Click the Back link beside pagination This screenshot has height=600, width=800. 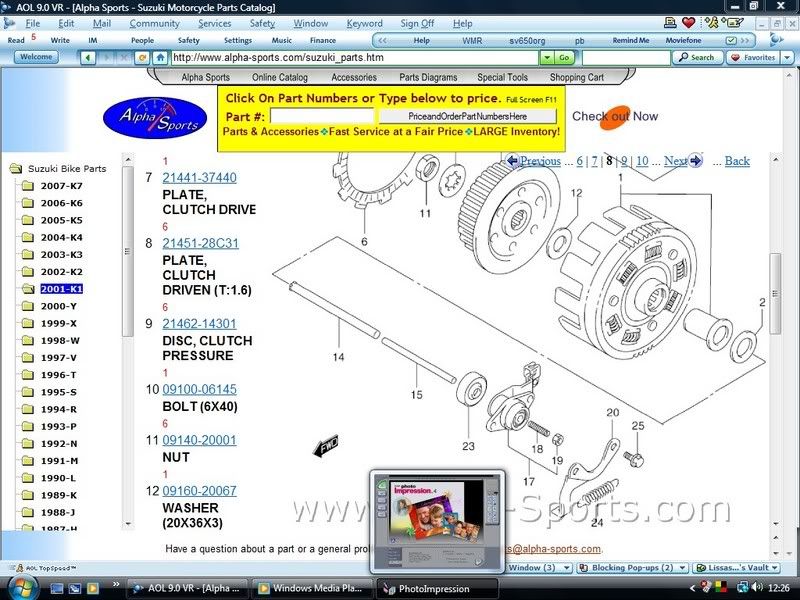pos(737,161)
